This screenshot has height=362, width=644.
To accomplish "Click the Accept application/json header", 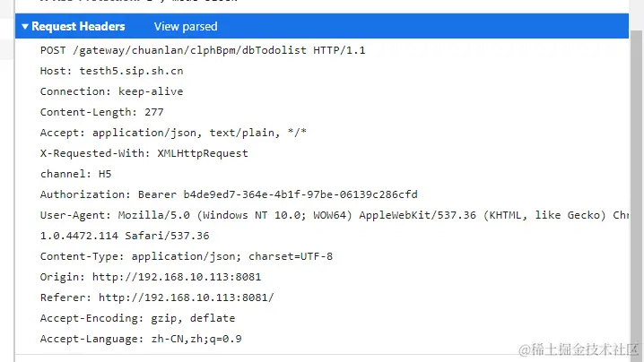I will click(x=173, y=133).
